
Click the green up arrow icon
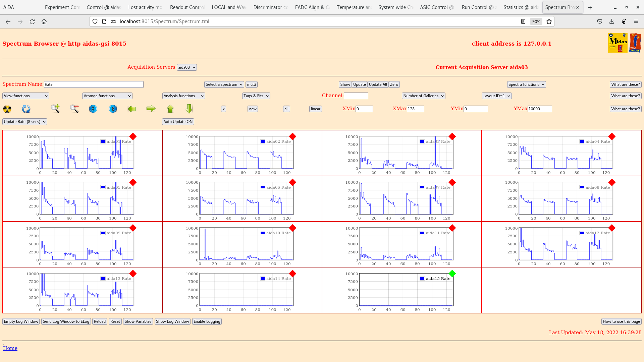click(x=170, y=109)
